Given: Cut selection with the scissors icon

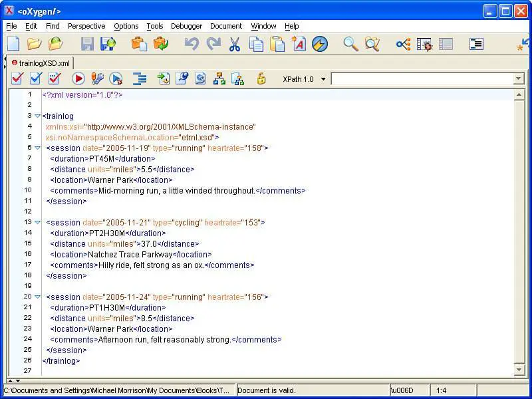Looking at the screenshot, I should coord(235,44).
